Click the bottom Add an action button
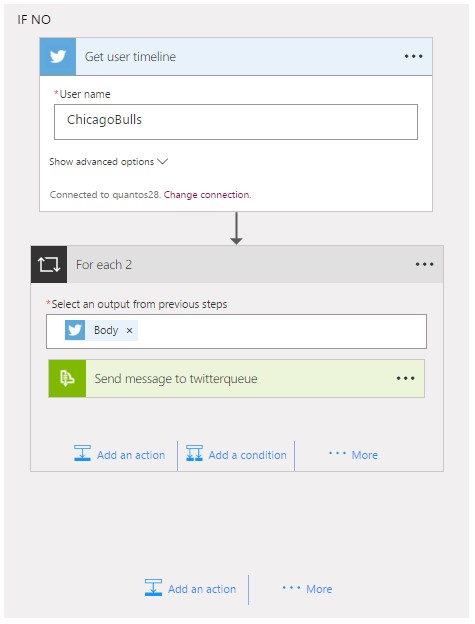The width and height of the screenshot is (475, 624). click(x=190, y=588)
